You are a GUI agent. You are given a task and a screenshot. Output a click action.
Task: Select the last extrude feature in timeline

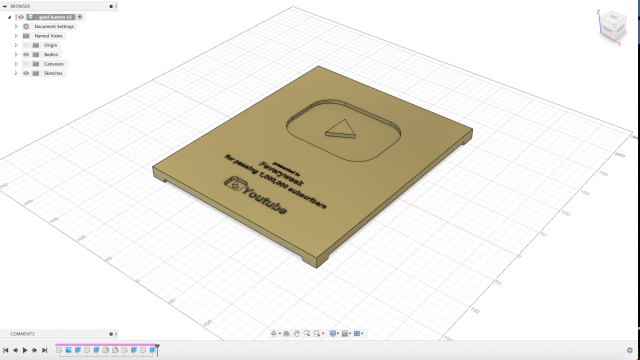coord(152,350)
